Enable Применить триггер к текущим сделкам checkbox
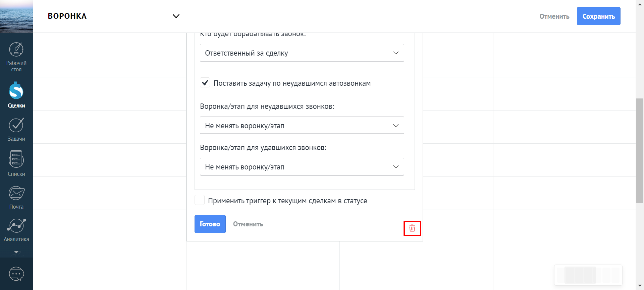Viewport: 644px width, 290px height. click(200, 200)
